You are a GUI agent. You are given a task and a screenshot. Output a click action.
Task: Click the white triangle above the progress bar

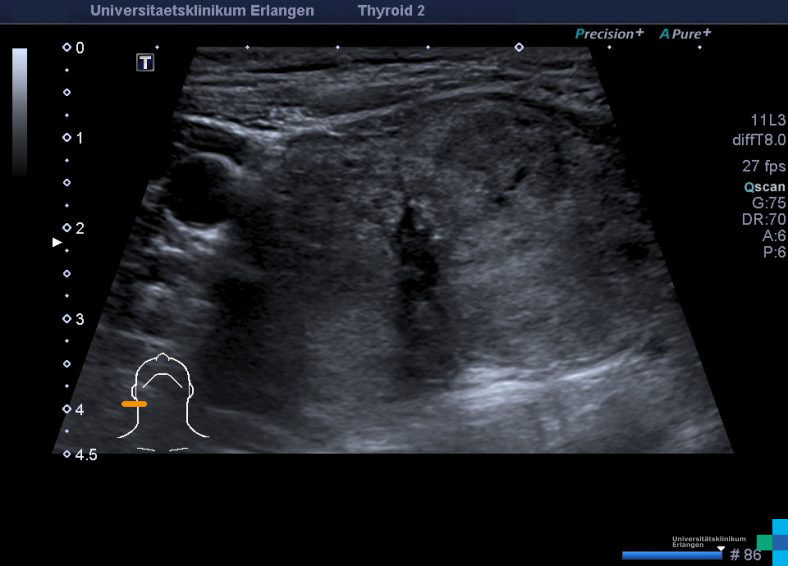point(721,547)
